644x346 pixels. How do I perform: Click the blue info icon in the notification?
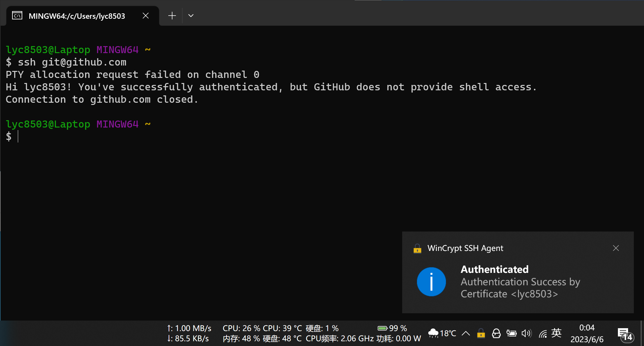(431, 281)
